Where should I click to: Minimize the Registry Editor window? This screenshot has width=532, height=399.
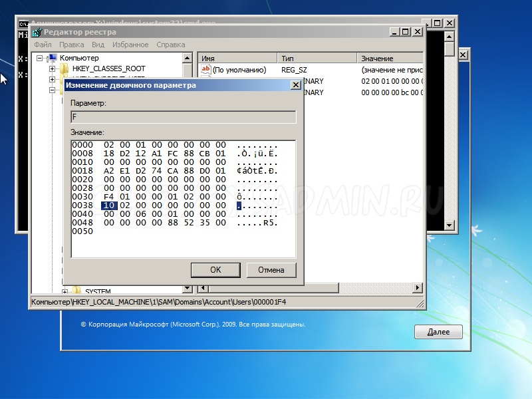(x=392, y=32)
